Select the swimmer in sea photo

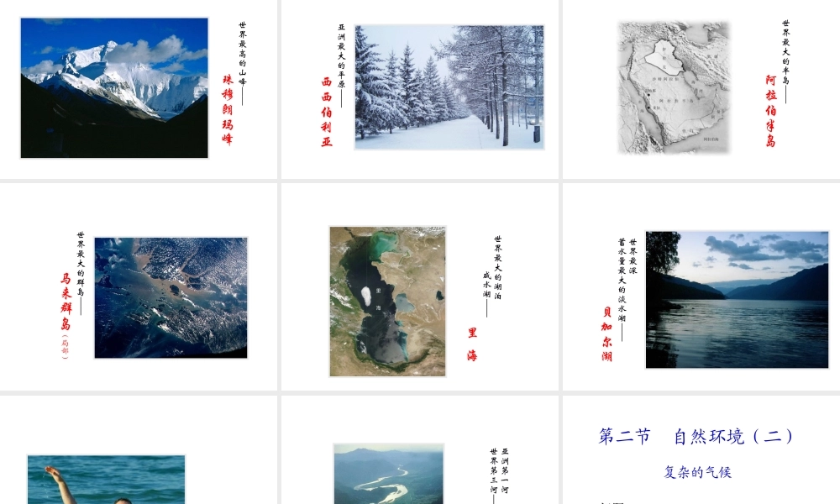pos(107,480)
